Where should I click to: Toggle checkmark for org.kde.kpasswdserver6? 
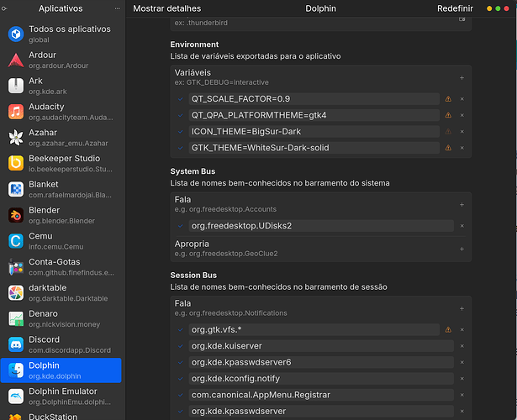pyautogui.click(x=181, y=362)
